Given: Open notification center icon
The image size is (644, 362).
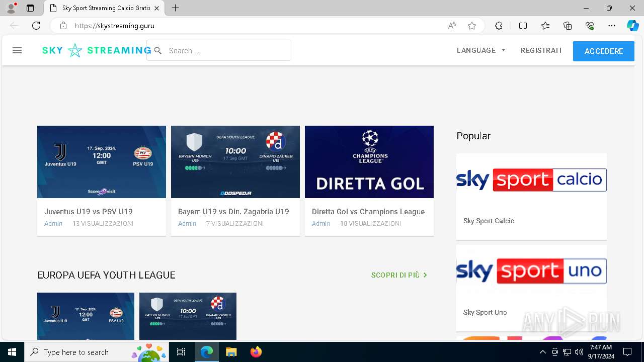Looking at the screenshot, I should click(x=627, y=352).
